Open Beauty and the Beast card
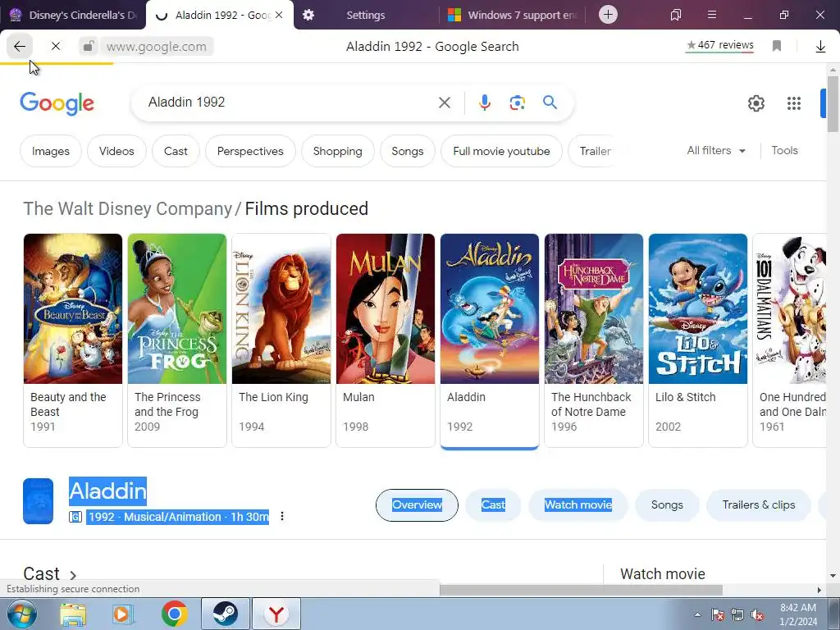The height and width of the screenshot is (630, 840). 73,340
